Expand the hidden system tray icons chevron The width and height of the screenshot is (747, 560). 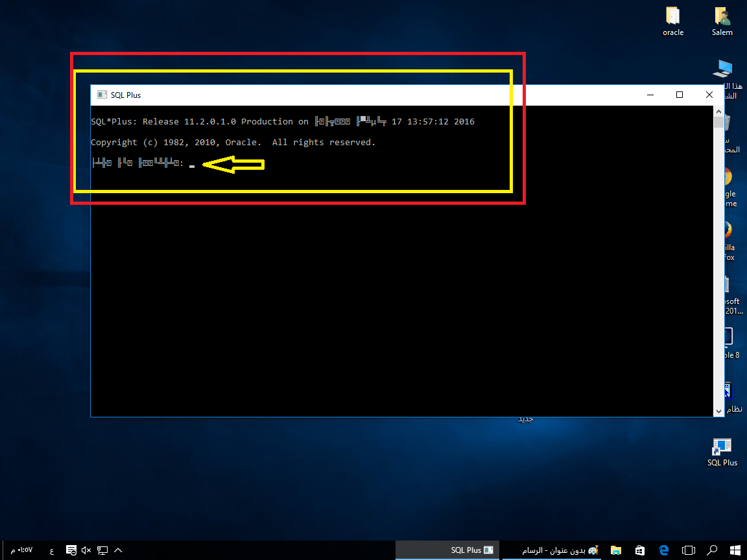click(x=118, y=550)
